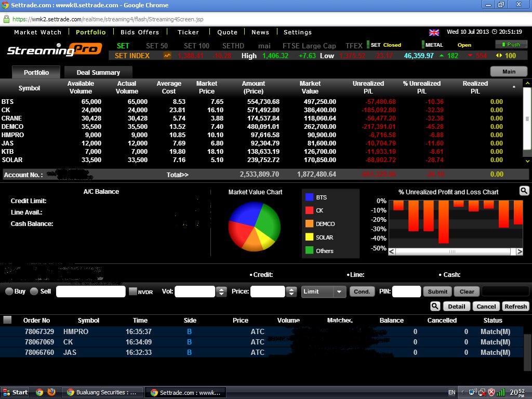Open the News menu
The width and height of the screenshot is (532, 399).
point(260,32)
